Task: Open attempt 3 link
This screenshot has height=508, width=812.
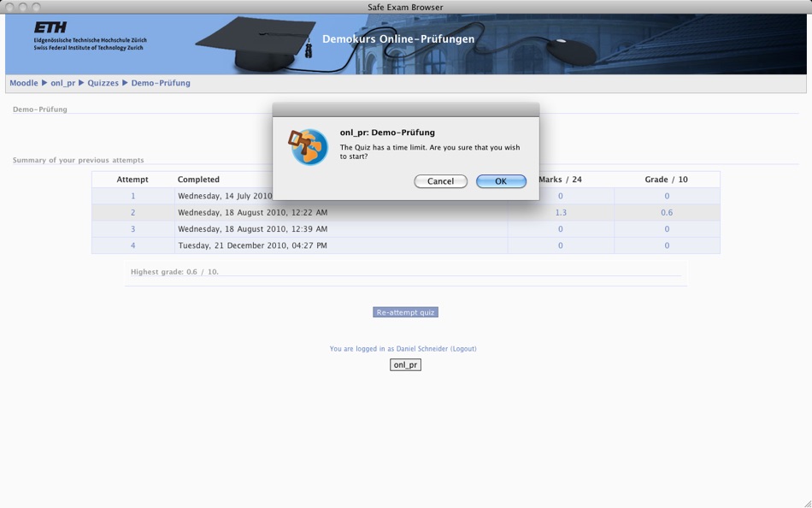Action: pyautogui.click(x=133, y=229)
